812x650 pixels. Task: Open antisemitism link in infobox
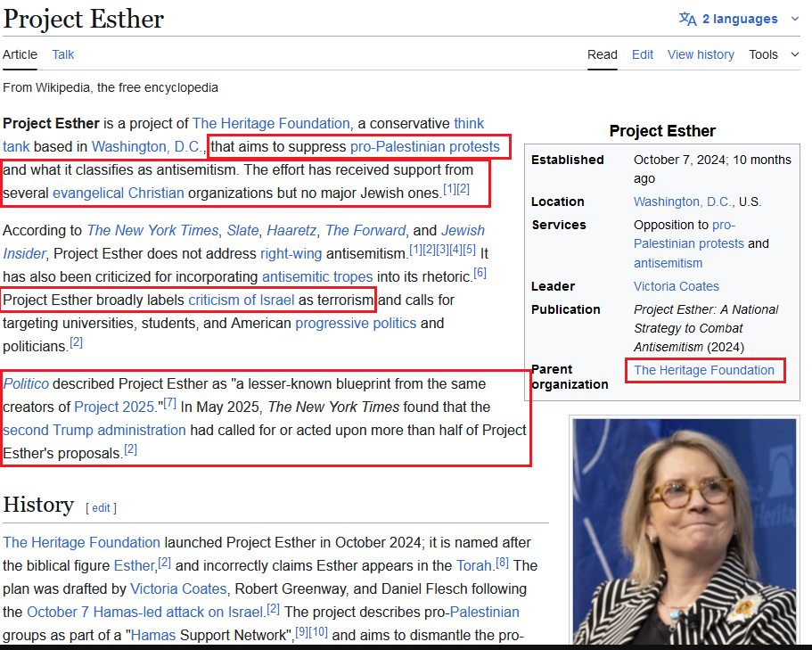click(x=668, y=263)
